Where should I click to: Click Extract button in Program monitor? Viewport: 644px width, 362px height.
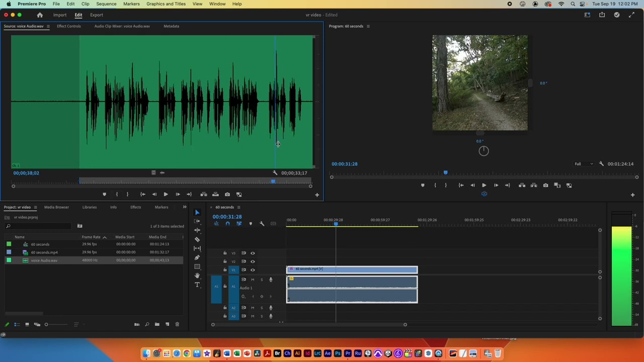(534, 186)
